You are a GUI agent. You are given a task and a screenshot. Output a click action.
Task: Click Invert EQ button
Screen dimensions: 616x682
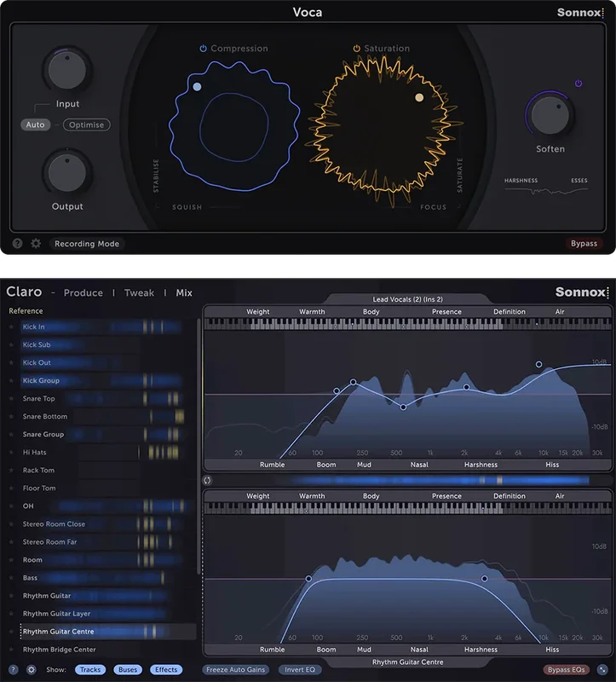click(x=300, y=669)
